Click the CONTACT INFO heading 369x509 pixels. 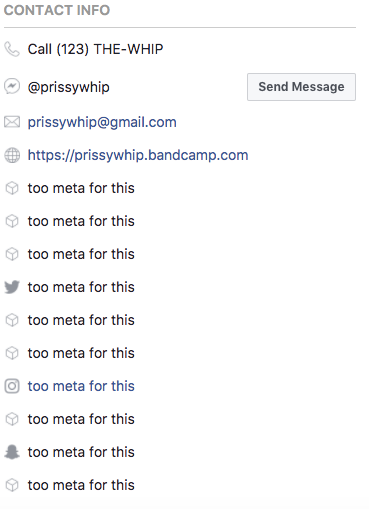[x=57, y=10]
